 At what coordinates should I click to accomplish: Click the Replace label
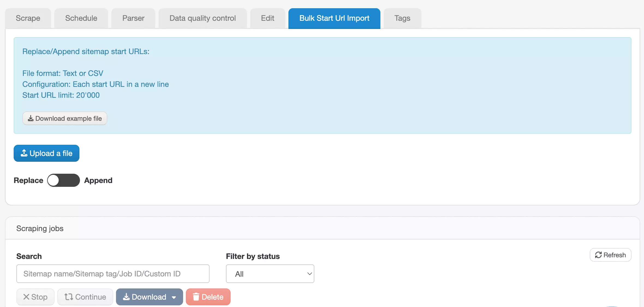[x=28, y=180]
